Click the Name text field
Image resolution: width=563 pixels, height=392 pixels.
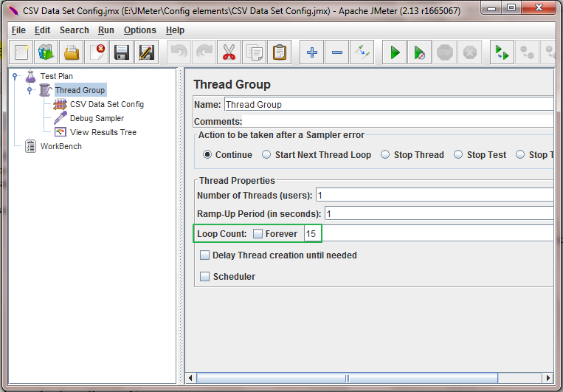(x=389, y=104)
